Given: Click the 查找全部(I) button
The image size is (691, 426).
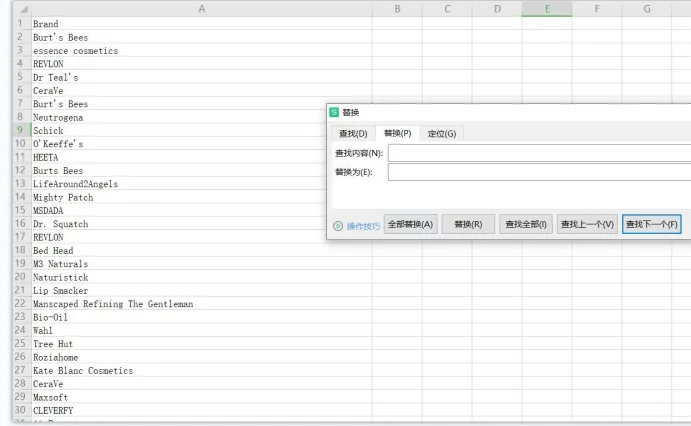Looking at the screenshot, I should coord(526,224).
